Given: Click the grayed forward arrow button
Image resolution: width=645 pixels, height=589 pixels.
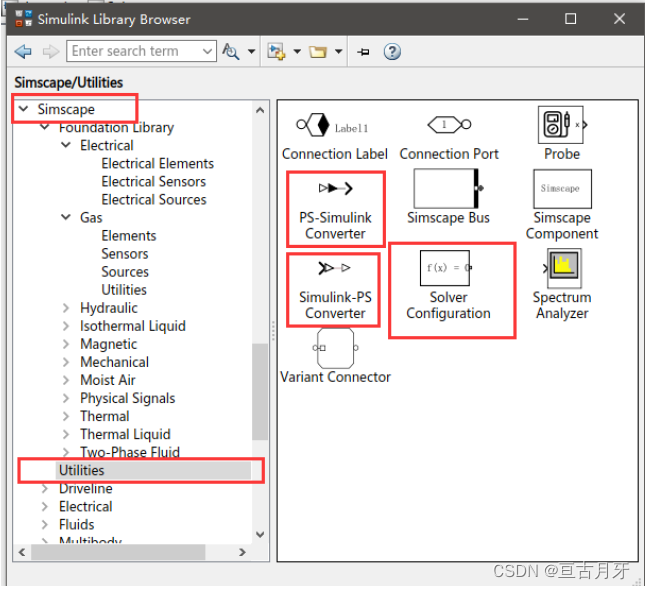Looking at the screenshot, I should pyautogui.click(x=51, y=51).
